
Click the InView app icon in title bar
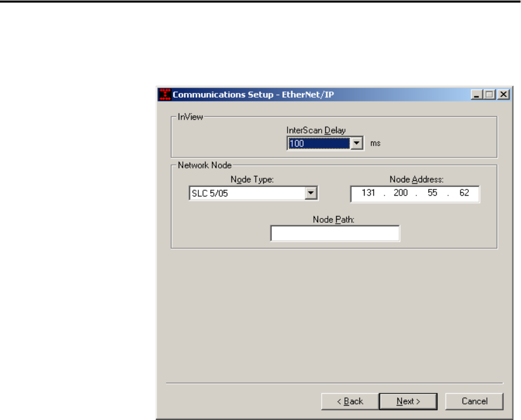(x=165, y=95)
